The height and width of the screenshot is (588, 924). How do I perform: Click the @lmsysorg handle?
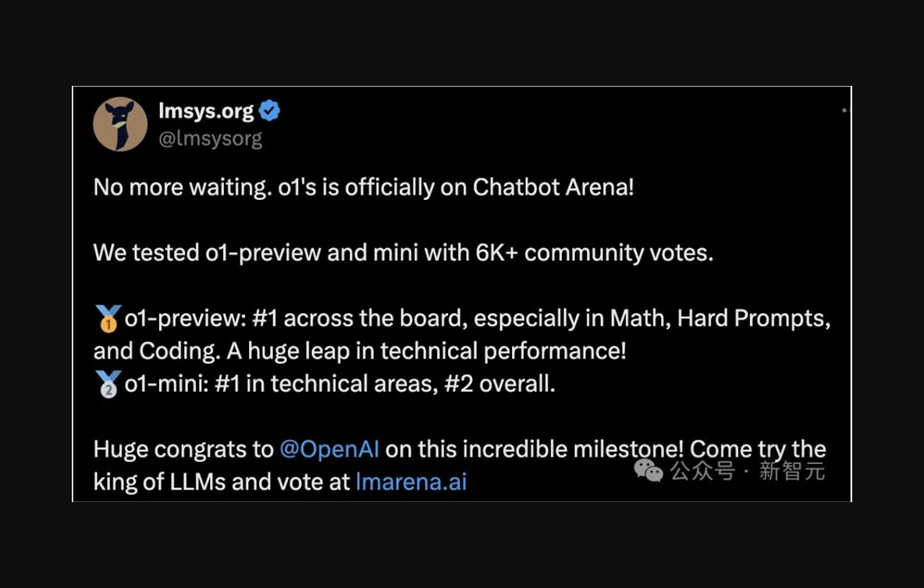click(210, 139)
